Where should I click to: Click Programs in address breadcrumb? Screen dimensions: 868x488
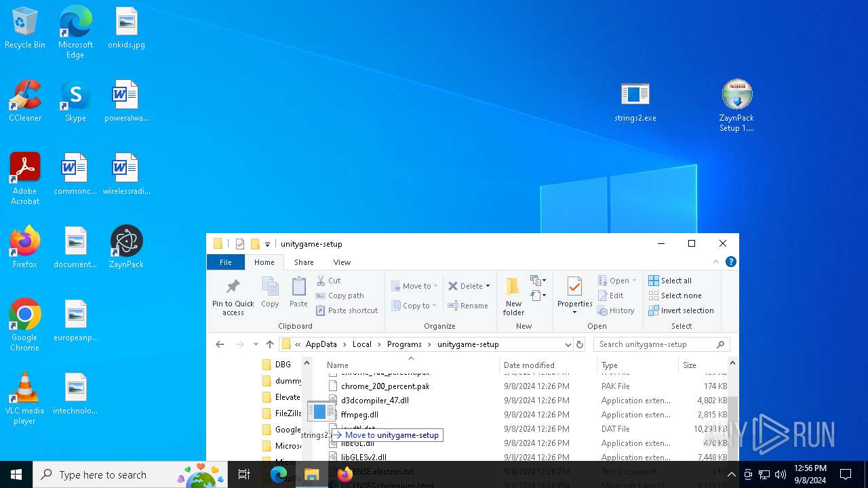click(404, 344)
